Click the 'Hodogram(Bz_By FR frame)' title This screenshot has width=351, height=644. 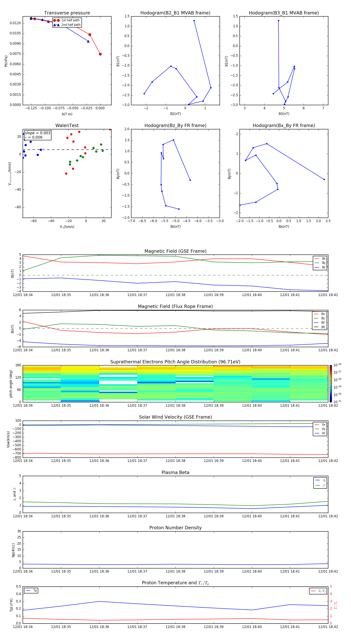[175, 125]
